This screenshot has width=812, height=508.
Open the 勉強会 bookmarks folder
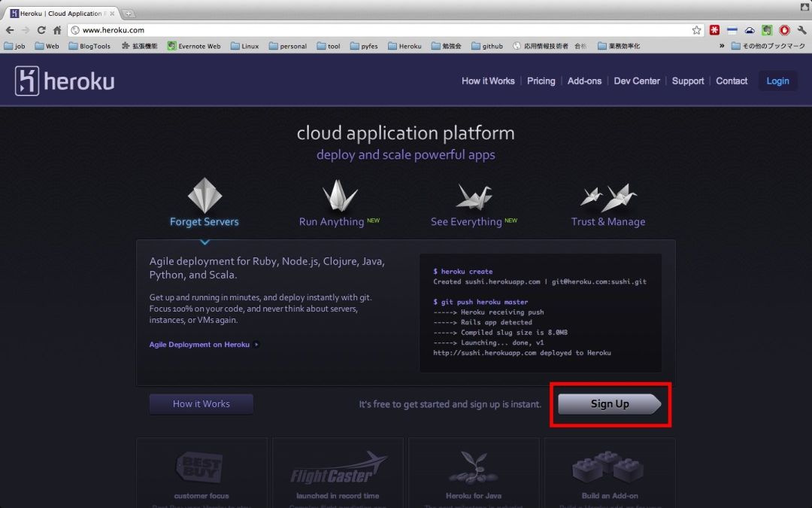click(447, 46)
